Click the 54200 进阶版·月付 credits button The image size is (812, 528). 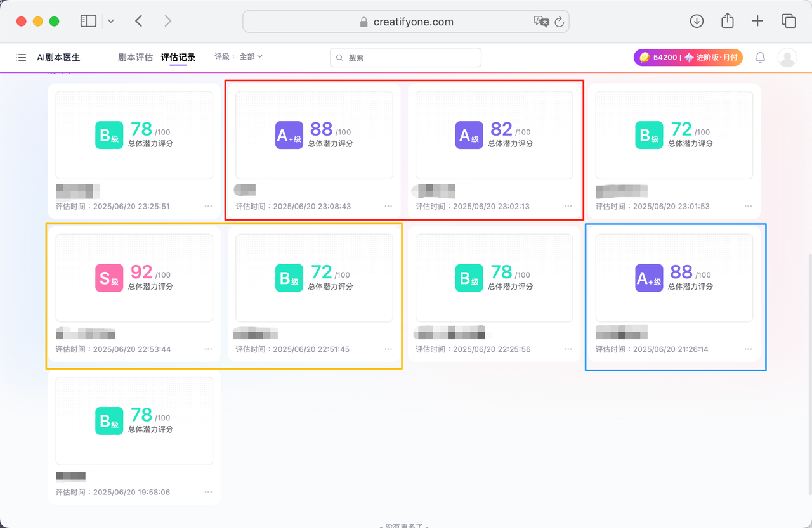point(688,58)
